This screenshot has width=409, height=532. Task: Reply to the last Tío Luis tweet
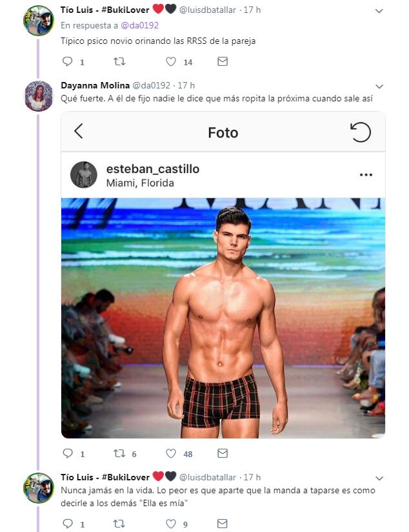point(68,524)
